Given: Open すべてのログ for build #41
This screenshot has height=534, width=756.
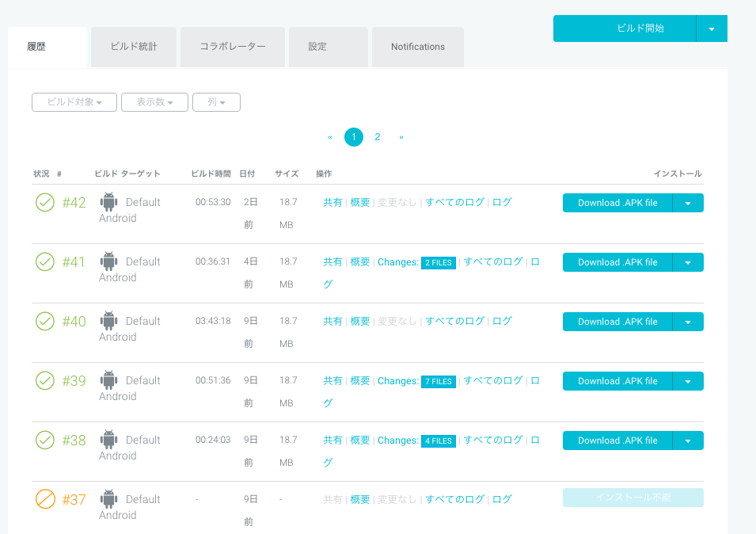Looking at the screenshot, I should tap(493, 262).
